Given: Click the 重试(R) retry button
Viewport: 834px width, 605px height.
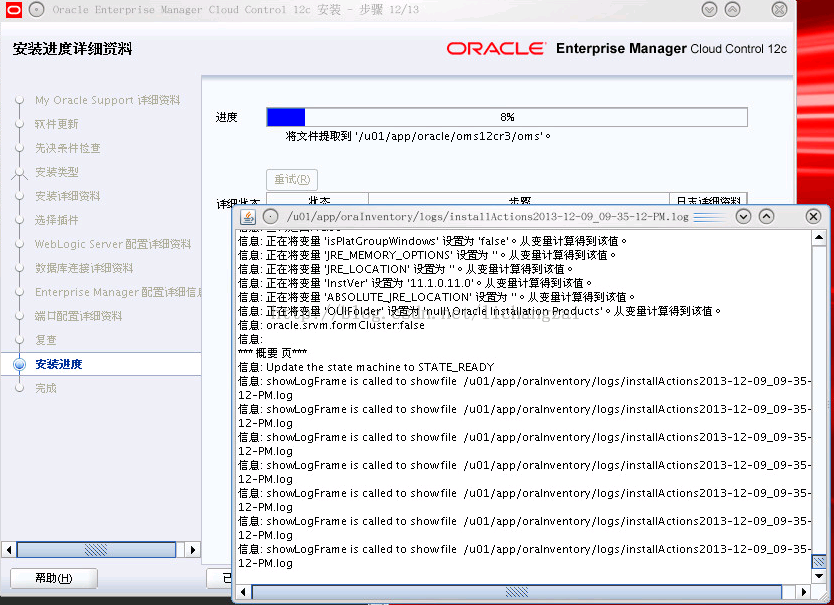Looking at the screenshot, I should [x=292, y=180].
